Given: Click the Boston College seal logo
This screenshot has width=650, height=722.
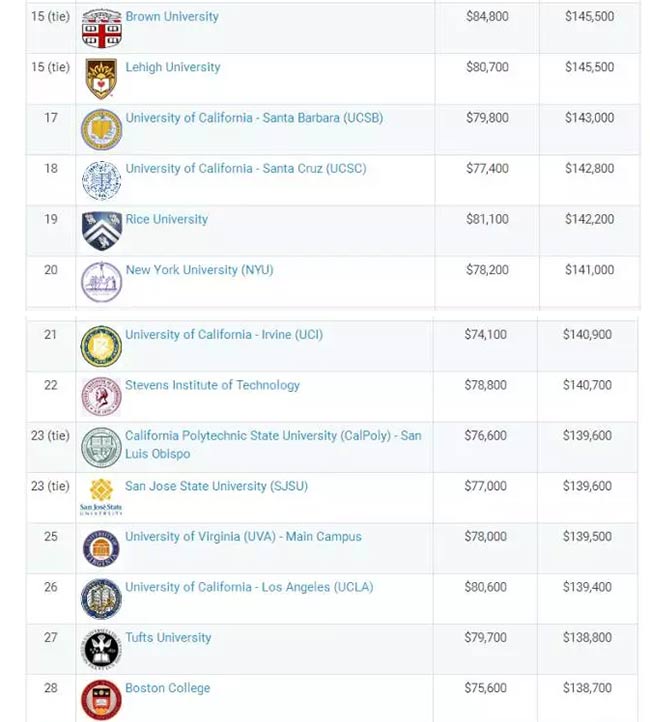Looking at the screenshot, I should point(101,700).
